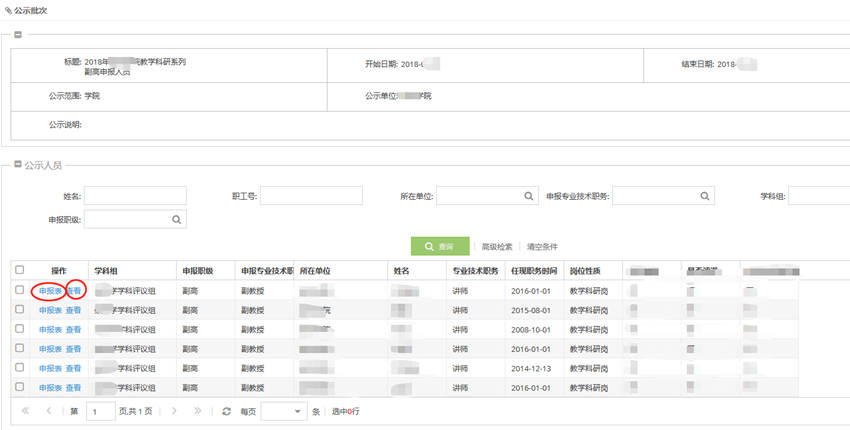Viewport: 850px width, 430px height.
Task: Go to first page of results
Action: pos(25,411)
